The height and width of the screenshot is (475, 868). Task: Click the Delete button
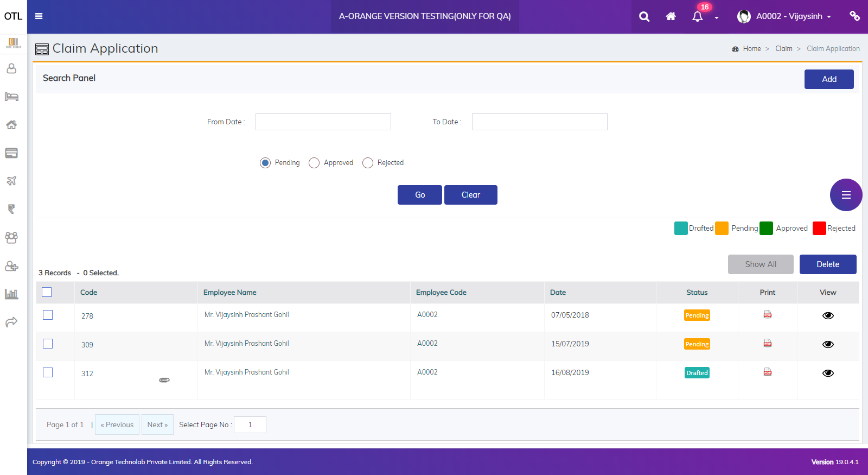point(828,264)
